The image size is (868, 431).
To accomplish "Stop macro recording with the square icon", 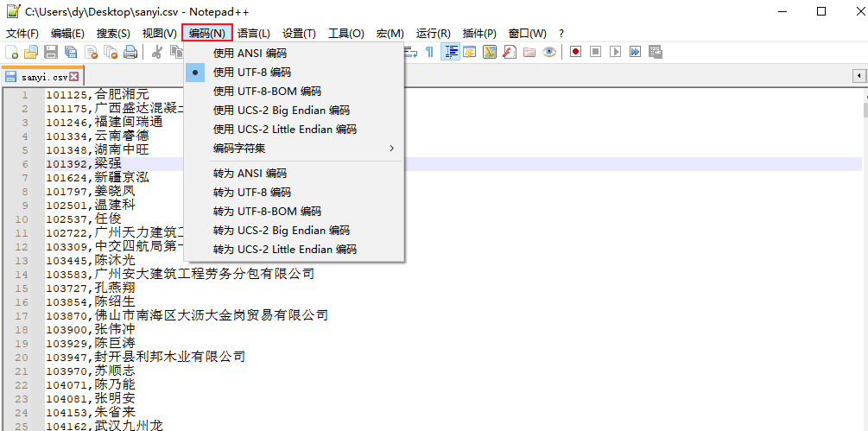I will pos(596,52).
